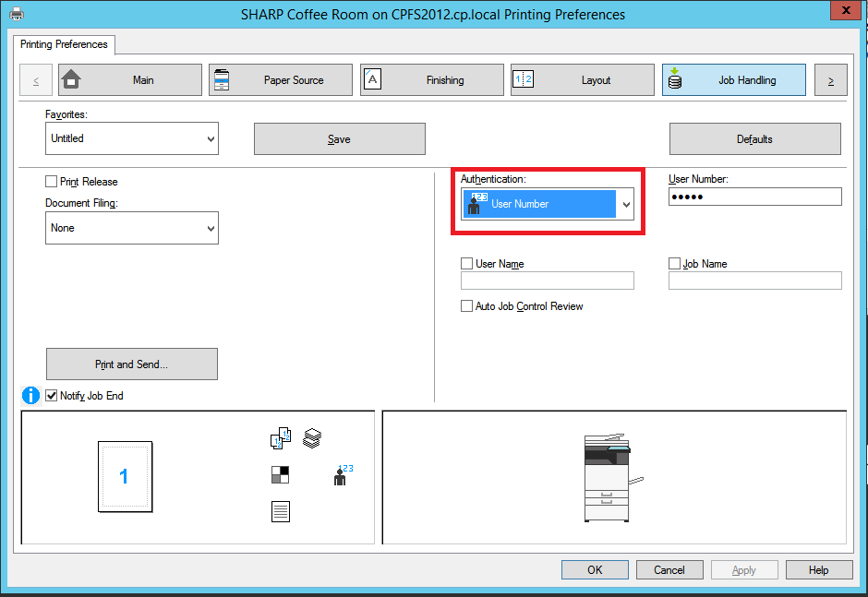Select the Job Handling tab
This screenshot has height=597, width=868.
pyautogui.click(x=734, y=80)
